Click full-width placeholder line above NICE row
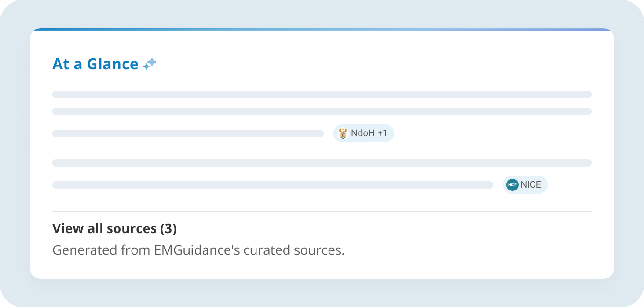The height and width of the screenshot is (307, 644). (x=322, y=163)
